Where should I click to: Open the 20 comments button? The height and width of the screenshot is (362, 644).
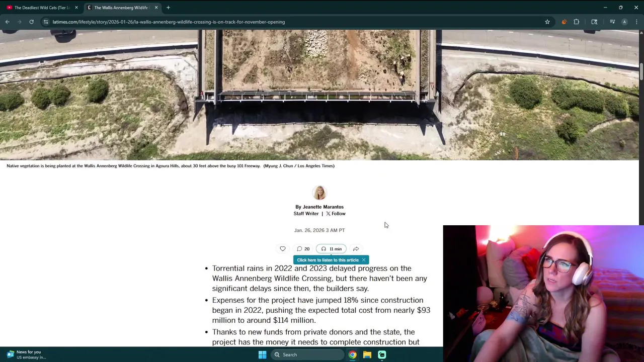pyautogui.click(x=303, y=249)
